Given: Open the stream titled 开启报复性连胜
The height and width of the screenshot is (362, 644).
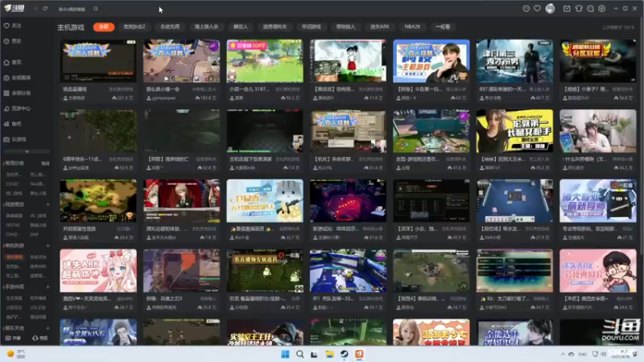Looking at the screenshot, I should point(98,200).
